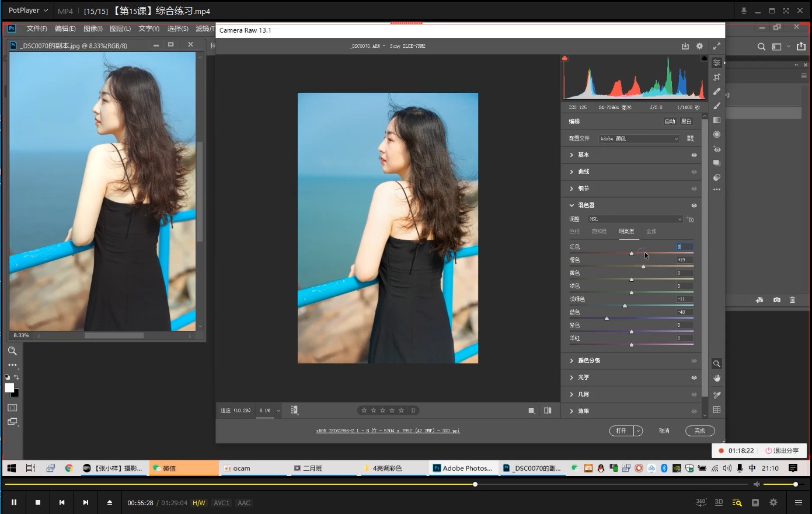Open the Snapshots panel icon
Viewport: 812px width, 514px height.
(717, 163)
